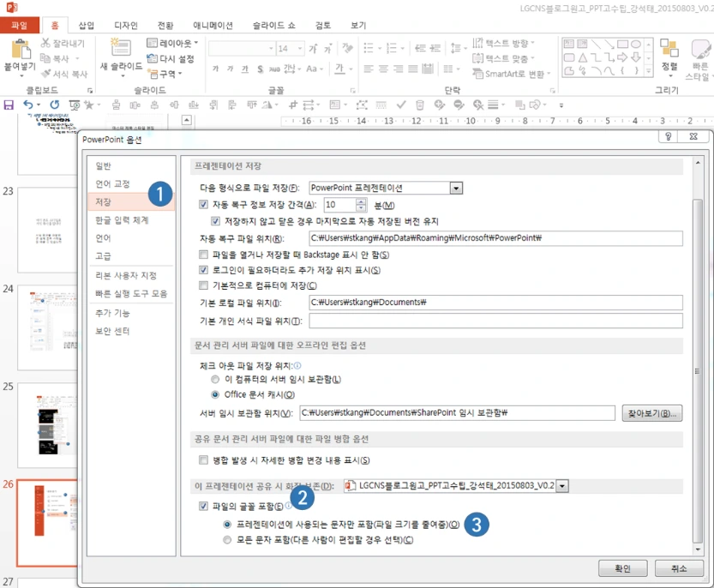The width and height of the screenshot is (714, 588).
Task: Click the 자동 복구 파일 위치 path field
Action: coord(495,237)
